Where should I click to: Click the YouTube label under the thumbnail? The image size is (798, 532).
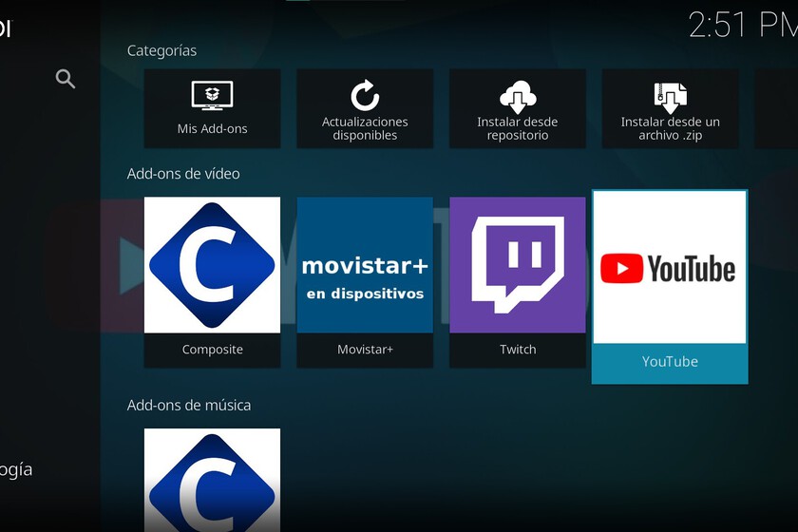tap(670, 361)
